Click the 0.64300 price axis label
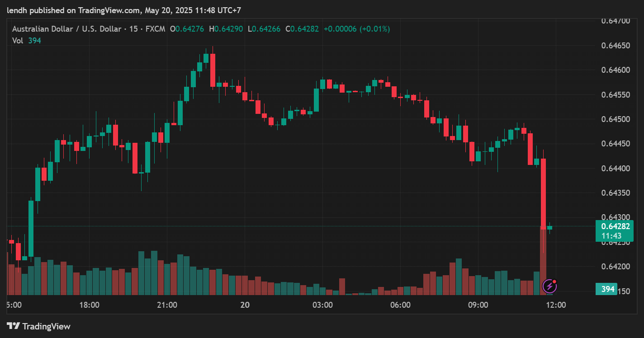 click(x=616, y=217)
